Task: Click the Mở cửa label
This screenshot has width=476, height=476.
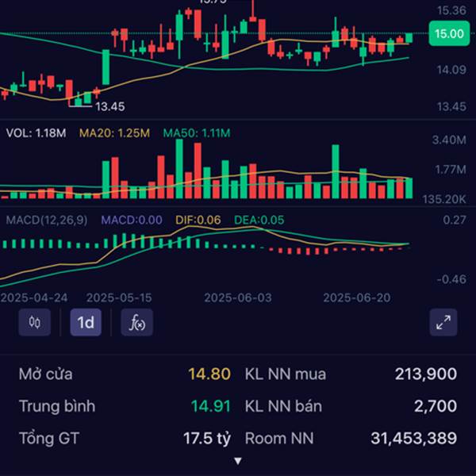Action: click(45, 374)
